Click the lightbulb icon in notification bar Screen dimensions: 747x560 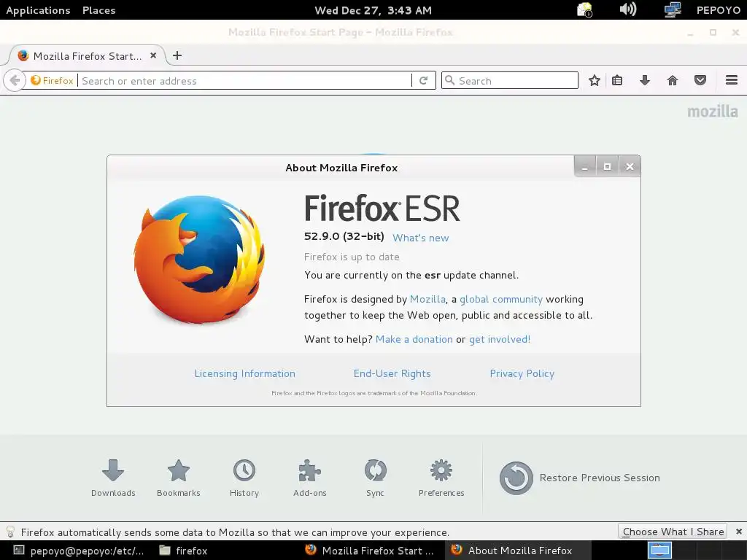(10, 532)
